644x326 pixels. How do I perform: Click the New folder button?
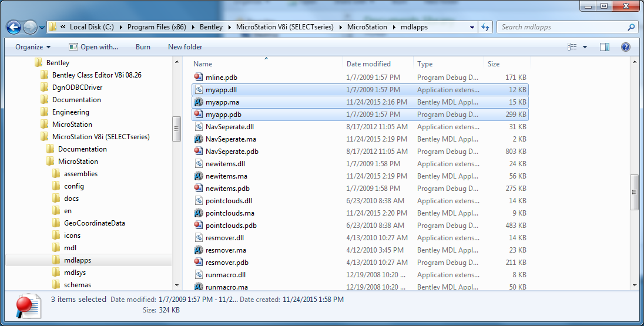pos(185,47)
